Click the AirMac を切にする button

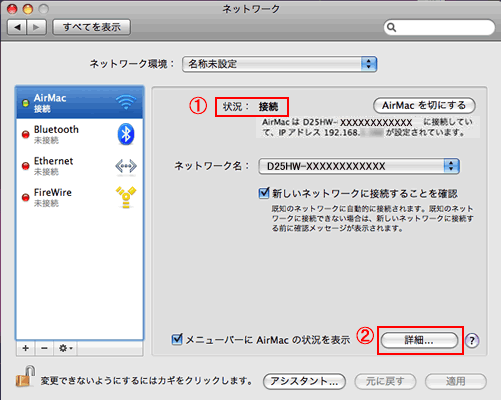point(424,106)
